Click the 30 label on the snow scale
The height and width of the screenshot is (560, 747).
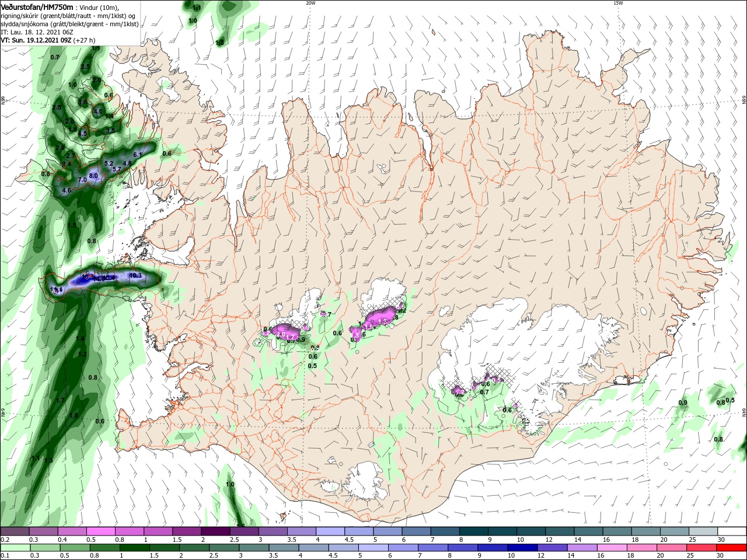pos(721,539)
